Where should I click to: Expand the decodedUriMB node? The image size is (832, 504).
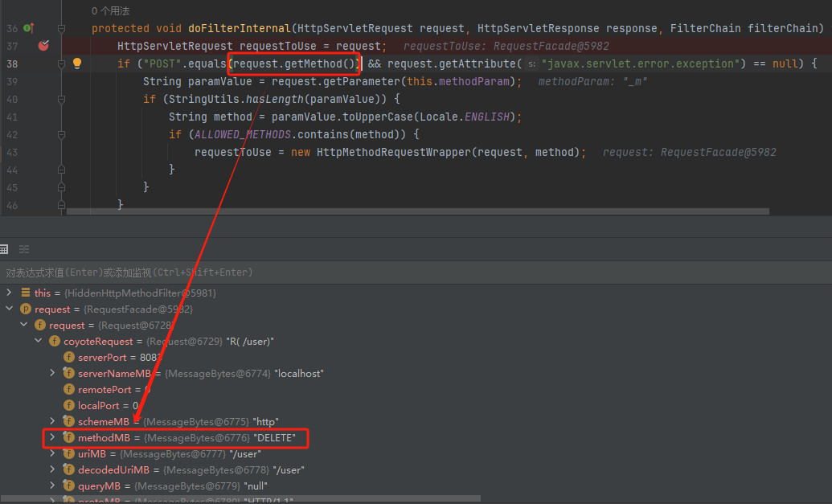(52, 469)
